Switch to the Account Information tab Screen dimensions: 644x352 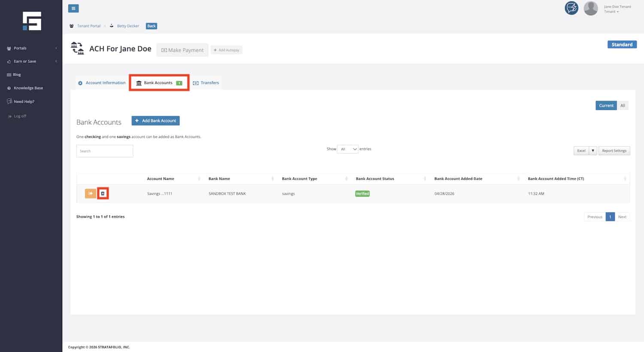click(102, 83)
